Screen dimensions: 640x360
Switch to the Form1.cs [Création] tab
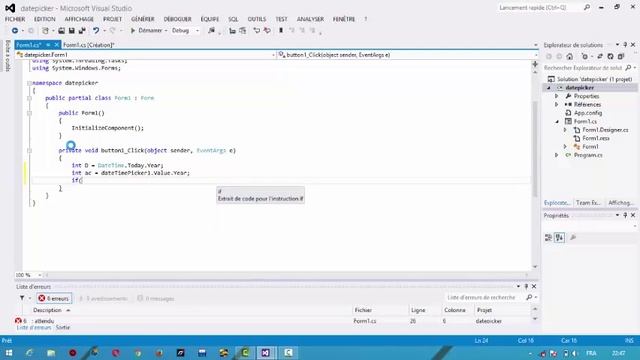[89, 45]
